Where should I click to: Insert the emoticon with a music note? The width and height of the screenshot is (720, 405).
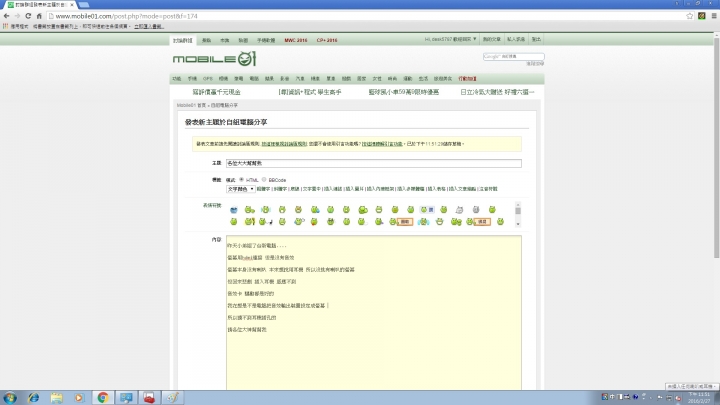click(x=265, y=222)
